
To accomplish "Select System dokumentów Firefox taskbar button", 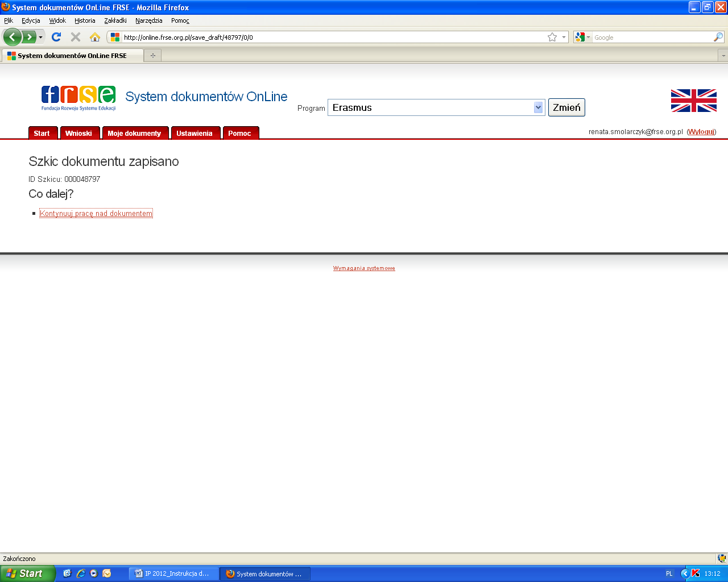I will (266, 574).
